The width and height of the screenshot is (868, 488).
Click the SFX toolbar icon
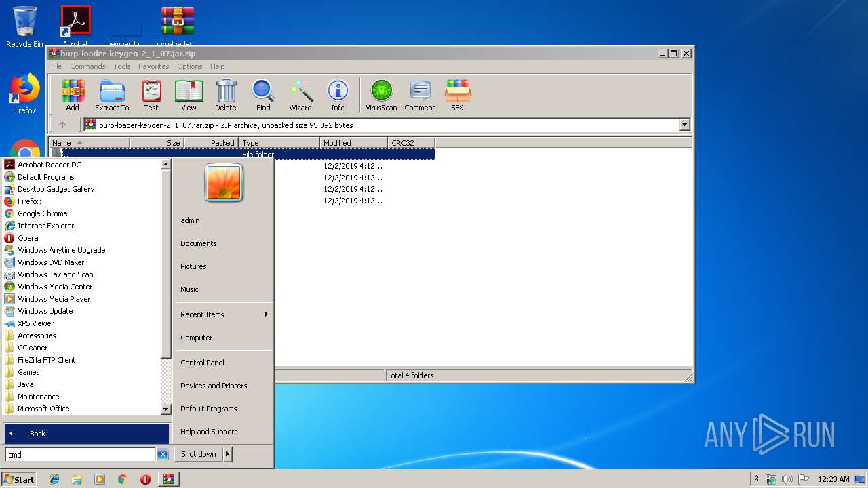pyautogui.click(x=458, y=96)
